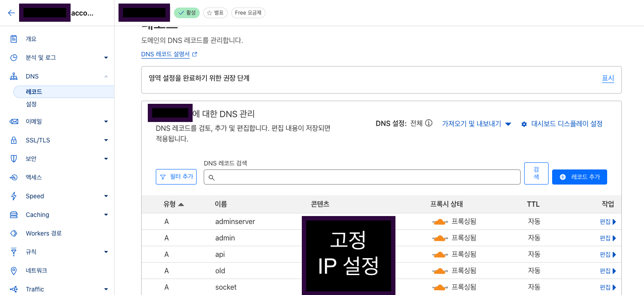644x295 pixels.
Task: Click the DNS sidebar icon
Action: pyautogui.click(x=13, y=76)
